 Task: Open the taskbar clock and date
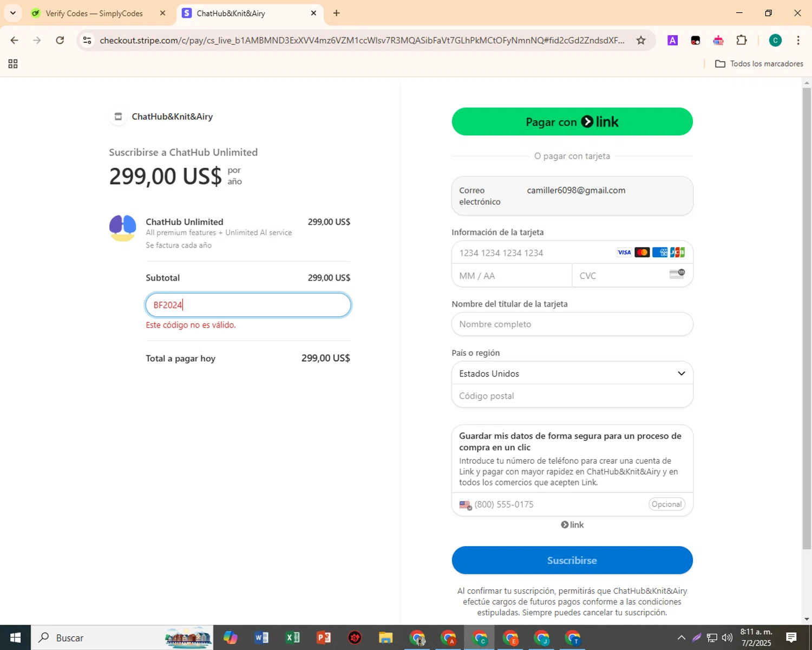[x=756, y=638]
